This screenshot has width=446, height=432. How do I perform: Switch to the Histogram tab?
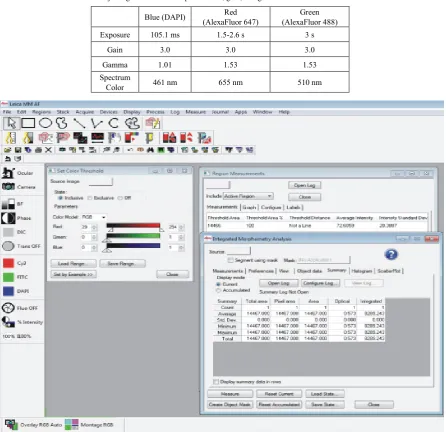point(361,271)
